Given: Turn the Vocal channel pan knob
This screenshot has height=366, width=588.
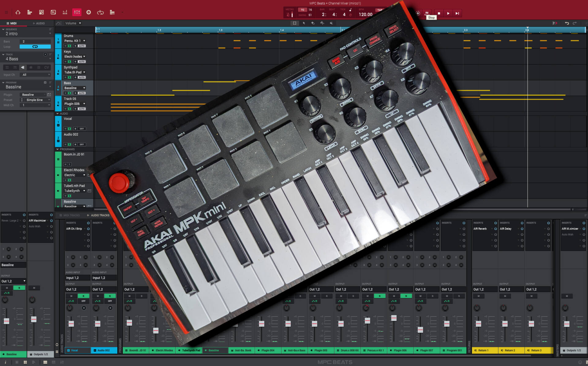Looking at the screenshot, I should (70, 308).
